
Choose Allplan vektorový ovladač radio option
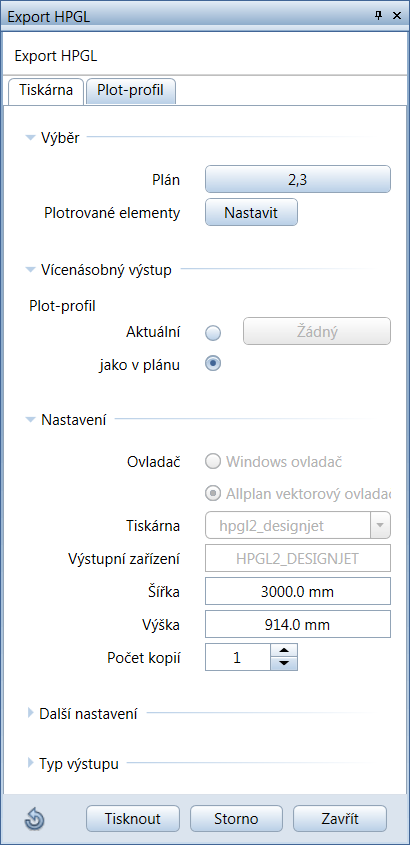click(x=213, y=493)
